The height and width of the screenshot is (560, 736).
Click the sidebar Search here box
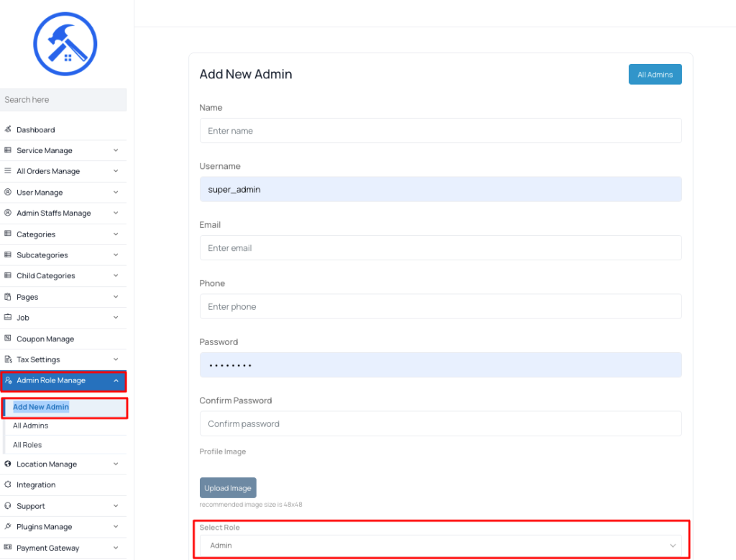click(63, 99)
